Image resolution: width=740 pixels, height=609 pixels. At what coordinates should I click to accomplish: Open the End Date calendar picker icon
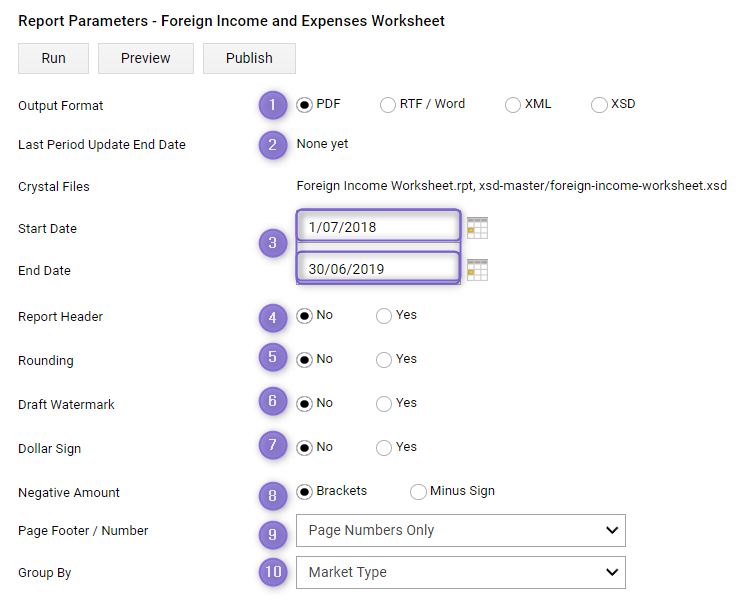[x=477, y=270]
